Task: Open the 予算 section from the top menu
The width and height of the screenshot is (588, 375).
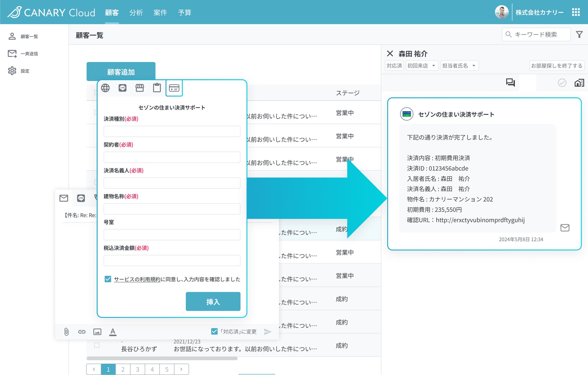Action: click(x=185, y=12)
